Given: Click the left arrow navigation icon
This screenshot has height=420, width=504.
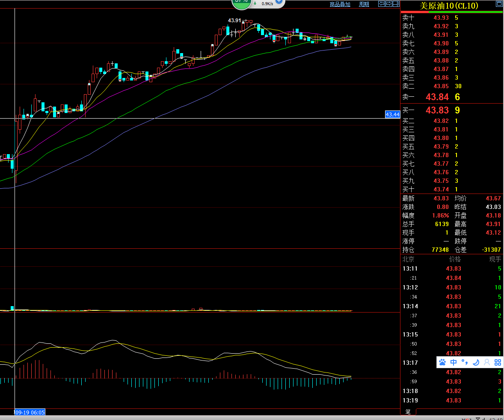Looking at the screenshot, I should click(382, 4).
